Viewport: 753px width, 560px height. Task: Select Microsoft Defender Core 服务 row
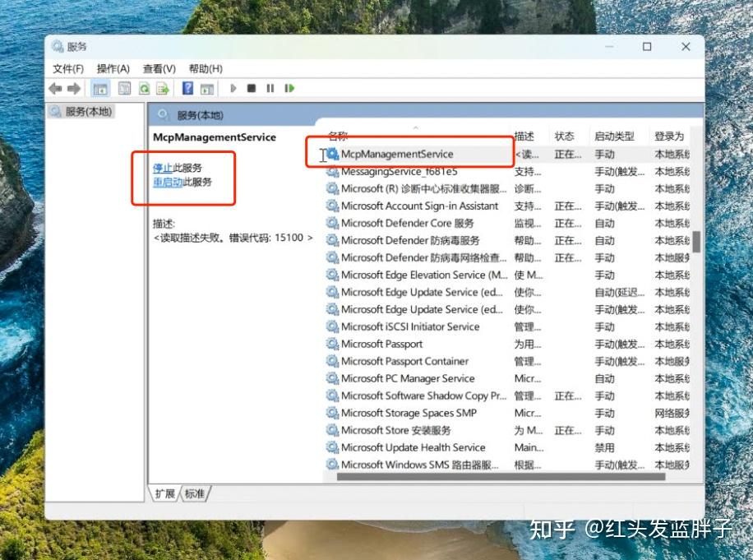[506, 224]
